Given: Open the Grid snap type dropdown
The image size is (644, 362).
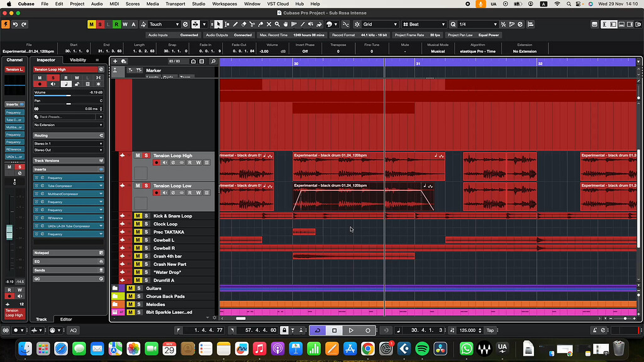Looking at the screenshot, I should click(x=380, y=25).
